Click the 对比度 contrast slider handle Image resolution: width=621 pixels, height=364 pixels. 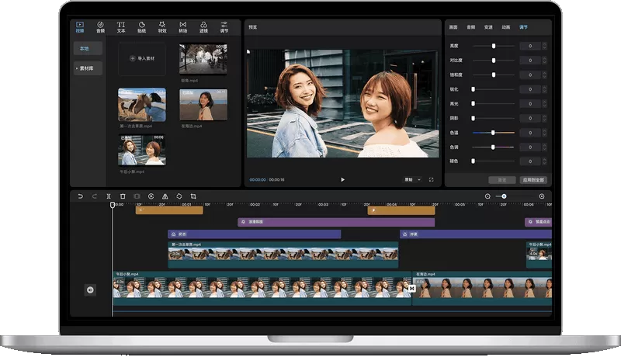tap(494, 61)
